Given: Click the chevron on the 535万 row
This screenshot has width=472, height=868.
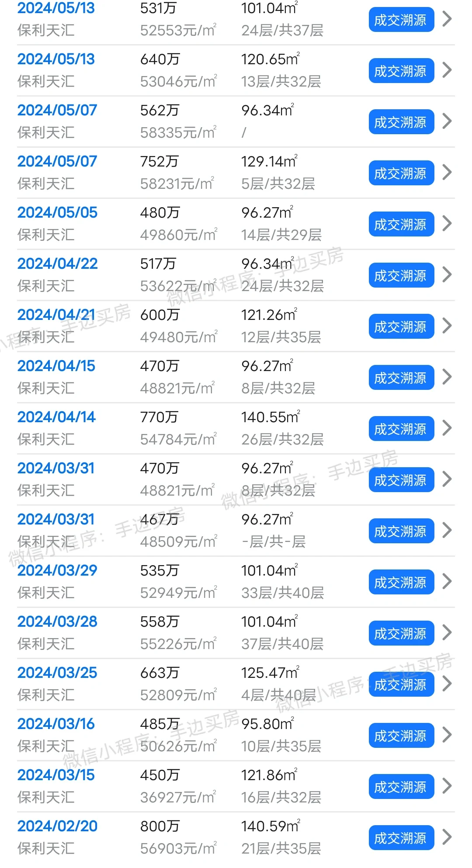Looking at the screenshot, I should pos(447,581).
